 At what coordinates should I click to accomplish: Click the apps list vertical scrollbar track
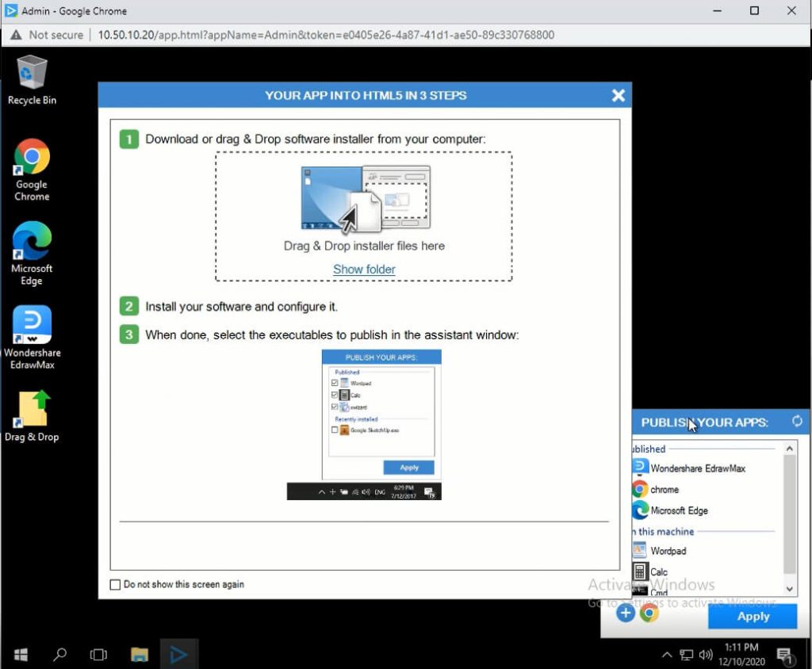(x=789, y=518)
